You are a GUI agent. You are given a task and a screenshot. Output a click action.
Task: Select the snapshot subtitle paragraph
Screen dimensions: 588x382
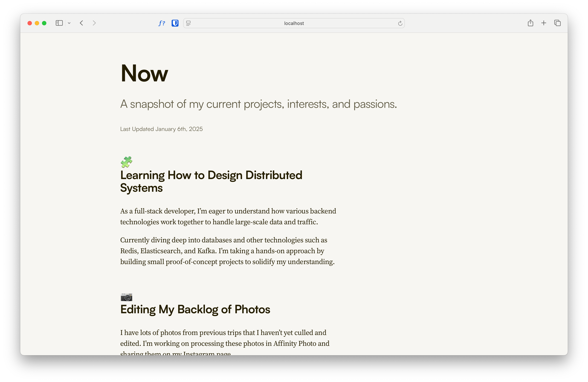[258, 104]
